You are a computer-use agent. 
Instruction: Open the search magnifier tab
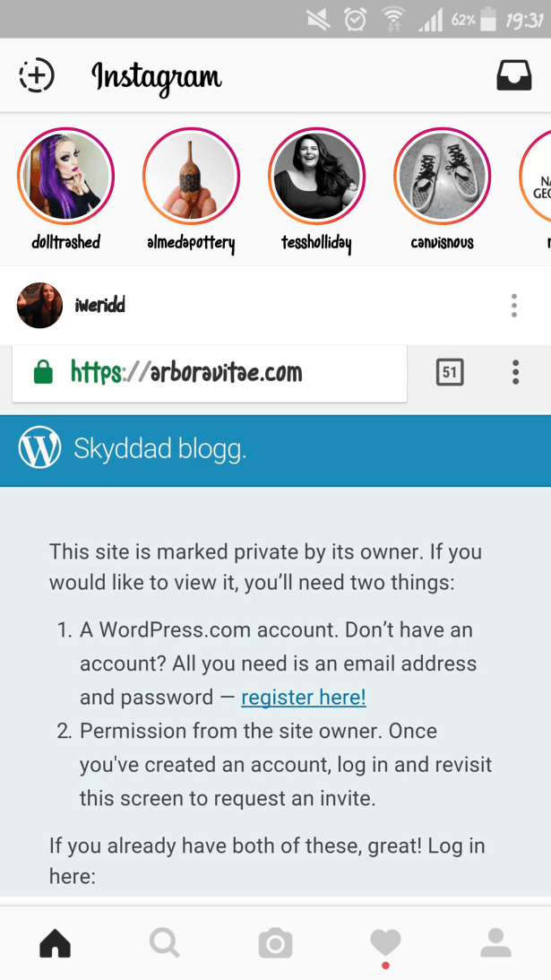coord(165,942)
